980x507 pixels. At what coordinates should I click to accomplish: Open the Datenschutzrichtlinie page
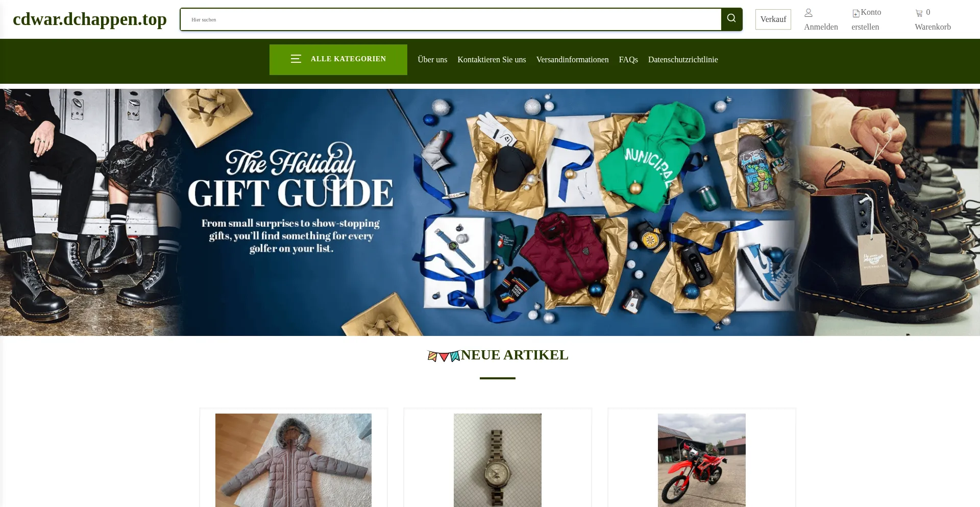(x=683, y=60)
